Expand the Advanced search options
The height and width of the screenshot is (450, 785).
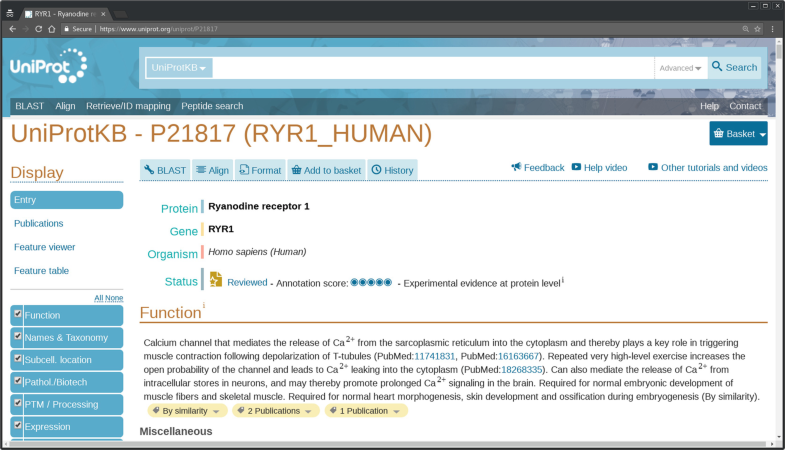pyautogui.click(x=680, y=68)
